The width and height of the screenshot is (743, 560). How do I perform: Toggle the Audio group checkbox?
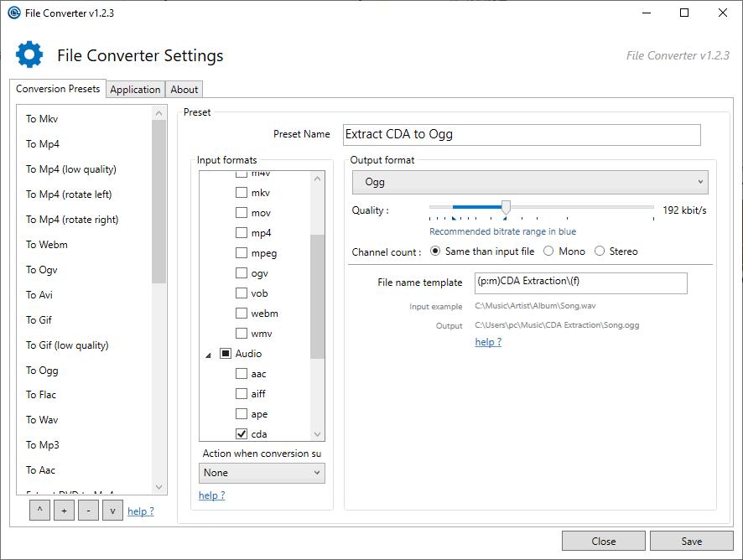pos(226,354)
